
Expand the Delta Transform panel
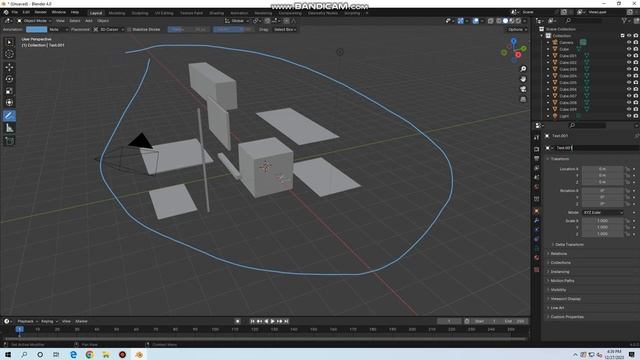569,244
